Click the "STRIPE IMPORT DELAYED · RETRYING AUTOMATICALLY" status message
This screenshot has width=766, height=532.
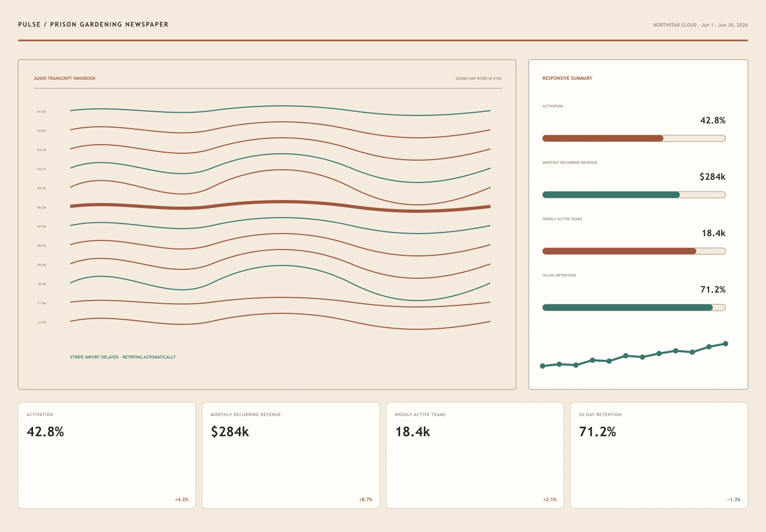click(123, 357)
